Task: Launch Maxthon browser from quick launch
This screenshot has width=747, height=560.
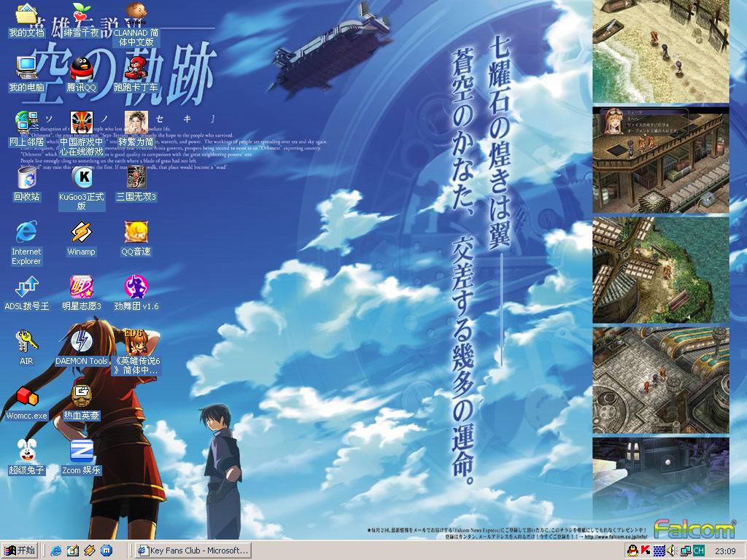Action: coord(107,551)
